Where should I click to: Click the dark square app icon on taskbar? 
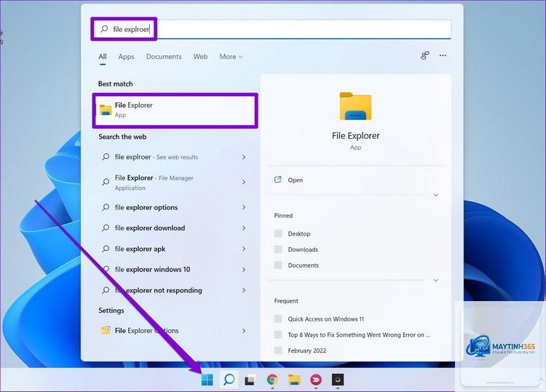[x=337, y=380]
